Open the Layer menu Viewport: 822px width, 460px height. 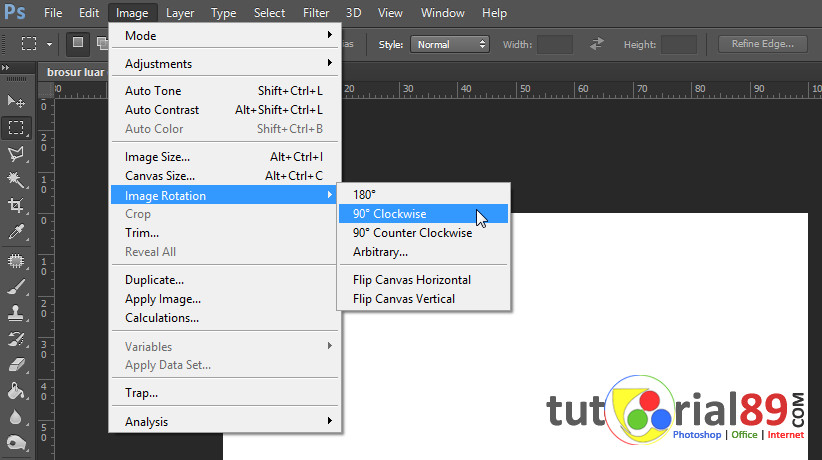coord(180,13)
